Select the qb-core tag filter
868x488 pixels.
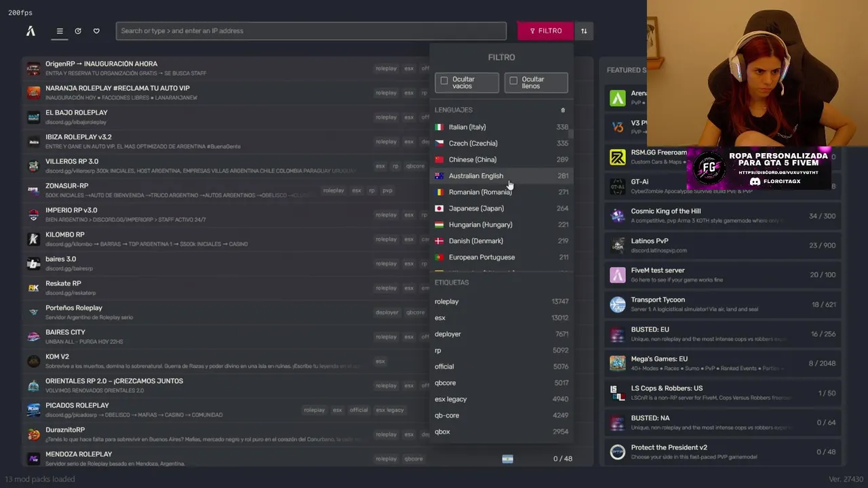click(502, 415)
